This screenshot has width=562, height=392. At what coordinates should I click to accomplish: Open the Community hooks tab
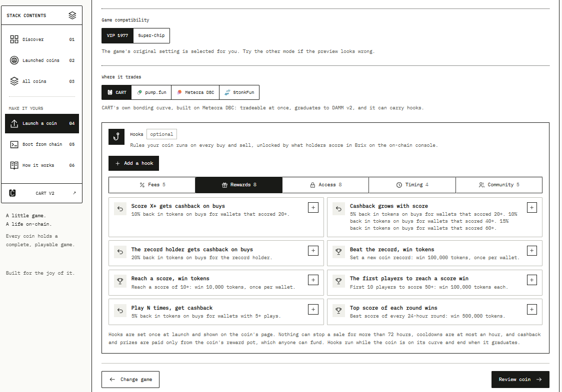[499, 185]
